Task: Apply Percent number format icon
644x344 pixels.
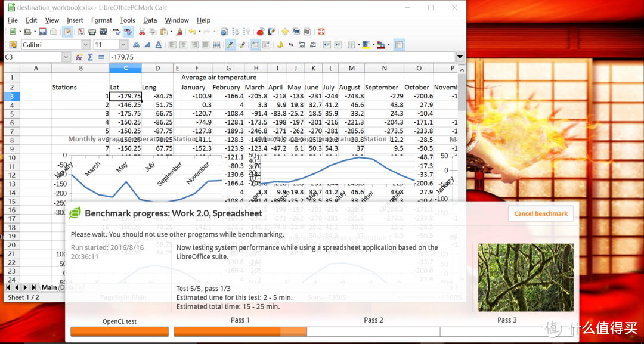Action: pyautogui.click(x=291, y=45)
